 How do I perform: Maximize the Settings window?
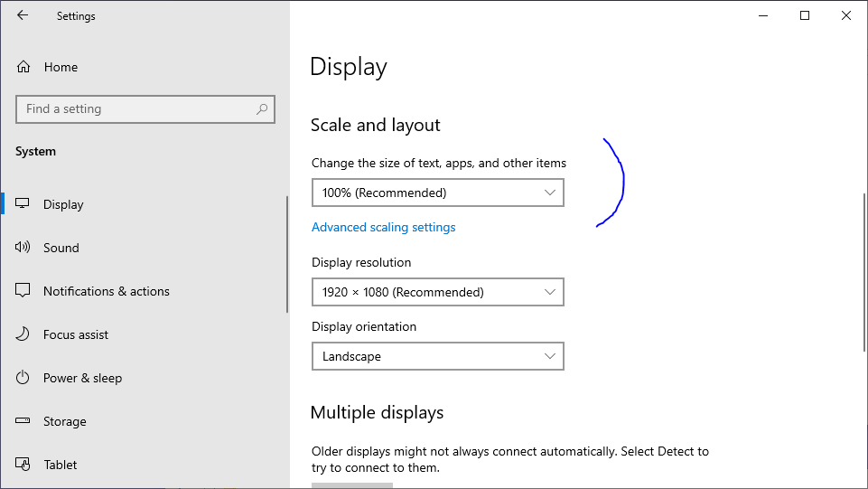coord(805,15)
